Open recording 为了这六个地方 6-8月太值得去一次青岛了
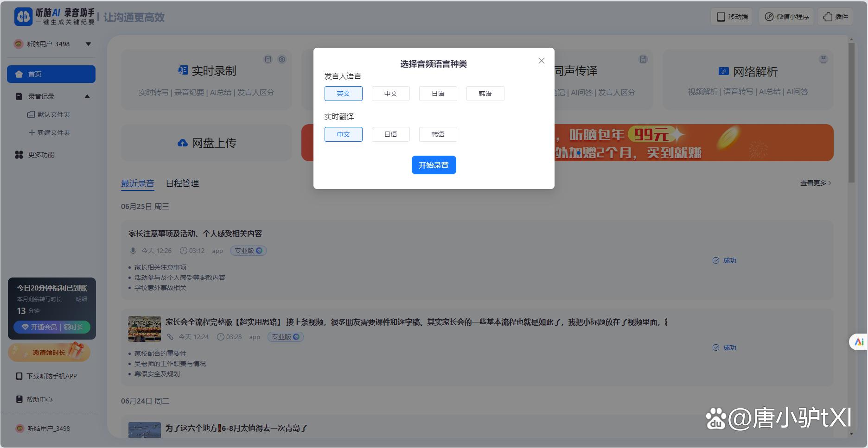Image resolution: width=868 pixels, height=448 pixels. [x=236, y=428]
